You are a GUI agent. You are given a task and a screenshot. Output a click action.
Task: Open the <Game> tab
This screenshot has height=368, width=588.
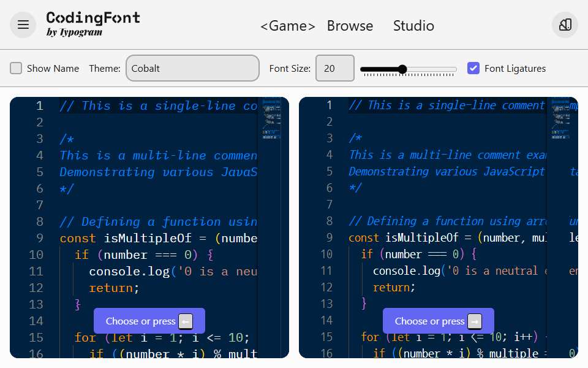(x=288, y=26)
